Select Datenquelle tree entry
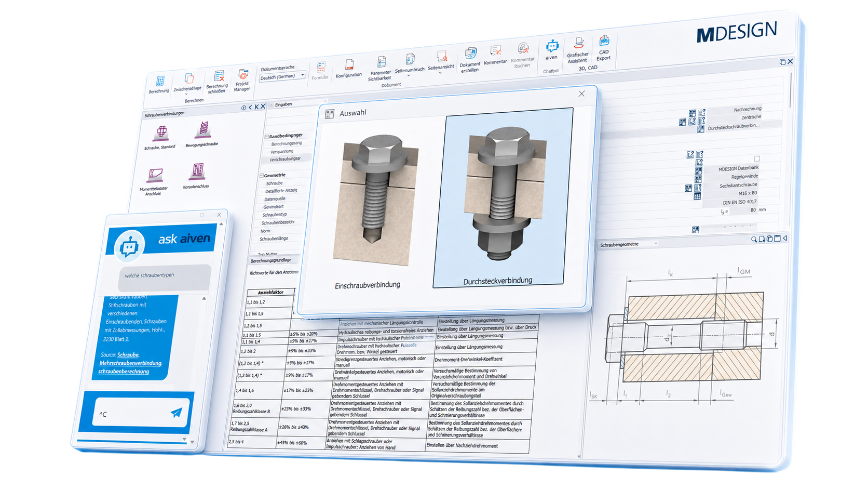868x489 pixels. coord(275,199)
